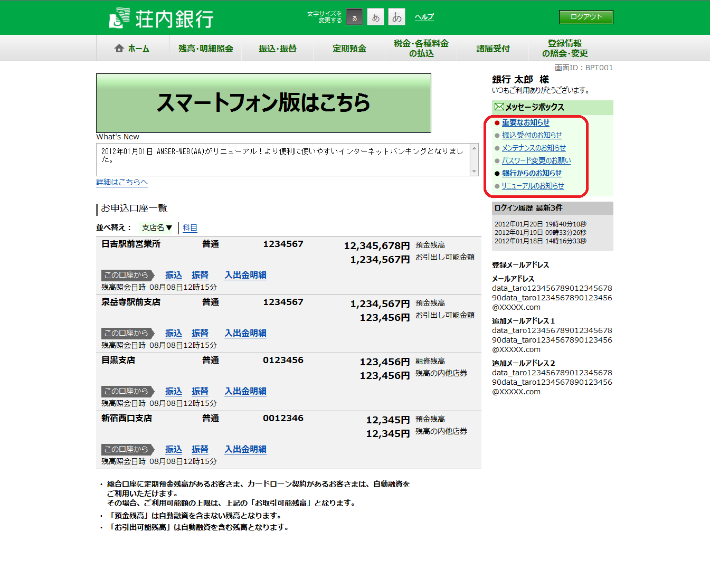Click 振込 for 泉岳寺駅前支店 account
This screenshot has height=588, width=710.
point(174,333)
